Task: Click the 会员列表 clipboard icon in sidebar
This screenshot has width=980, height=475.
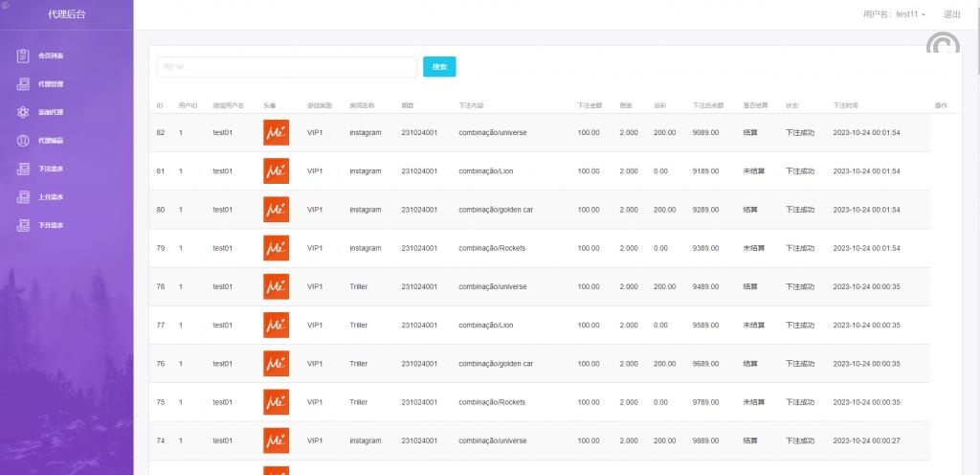Action: [x=23, y=56]
